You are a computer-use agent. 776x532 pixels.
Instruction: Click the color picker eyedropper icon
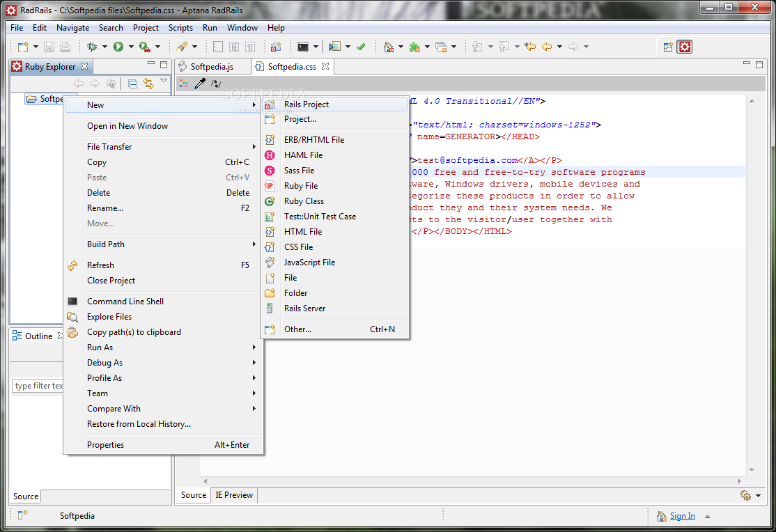[x=200, y=84]
